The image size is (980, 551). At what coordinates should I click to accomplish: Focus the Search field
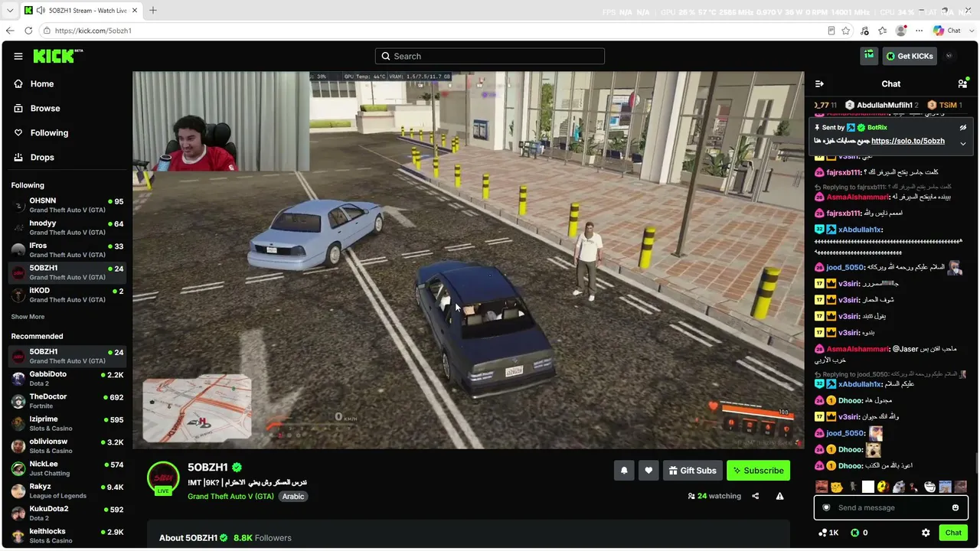click(x=490, y=56)
